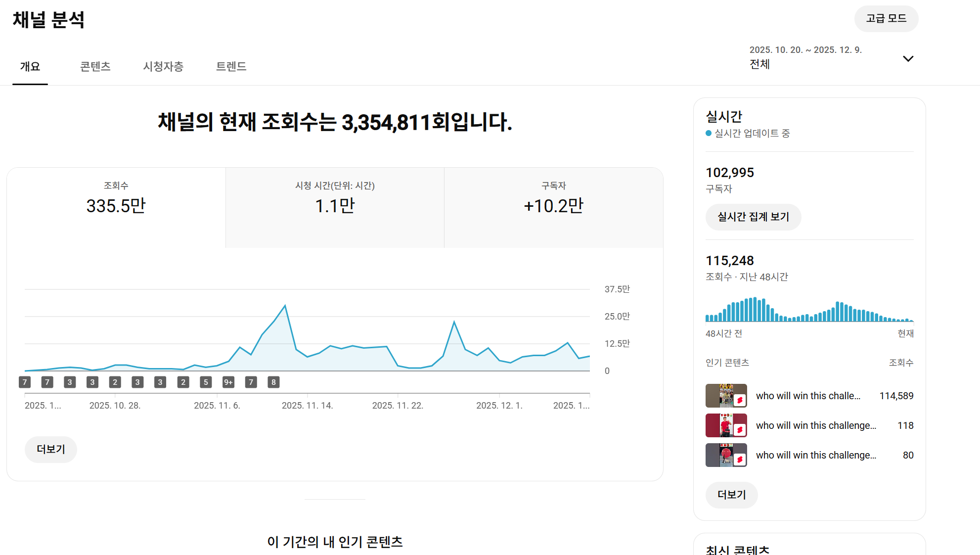This screenshot has width=980, height=555.
Task: Click 더보기 below the views chart
Action: pos(51,449)
